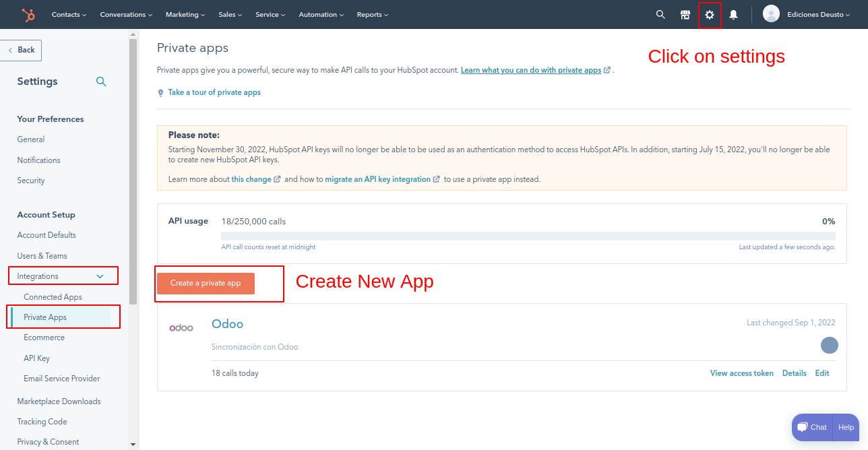Click 'Last changed Sep 1, 2022' text
This screenshot has width=868, height=450.
tap(791, 323)
